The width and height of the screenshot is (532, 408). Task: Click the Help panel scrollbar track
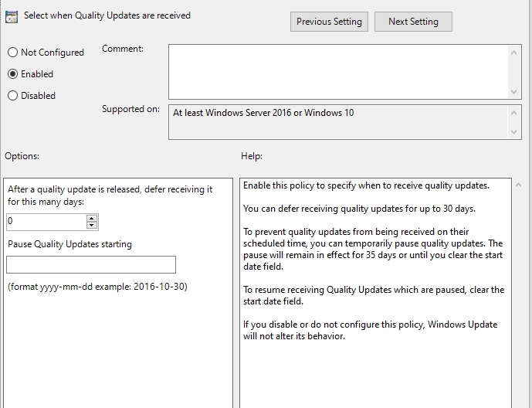(x=519, y=309)
